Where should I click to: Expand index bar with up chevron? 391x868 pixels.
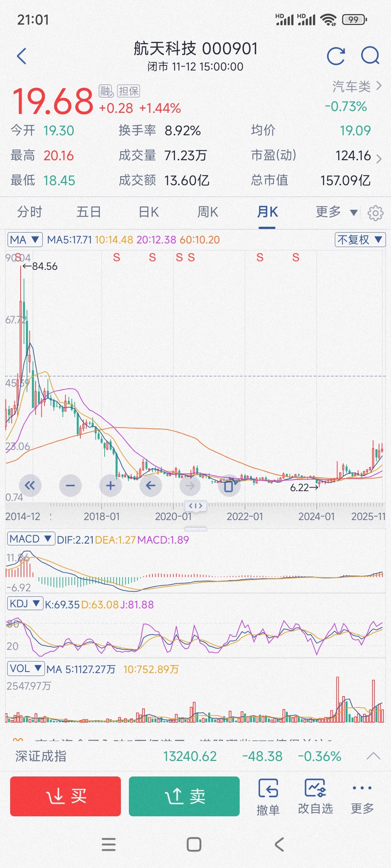coord(373,756)
